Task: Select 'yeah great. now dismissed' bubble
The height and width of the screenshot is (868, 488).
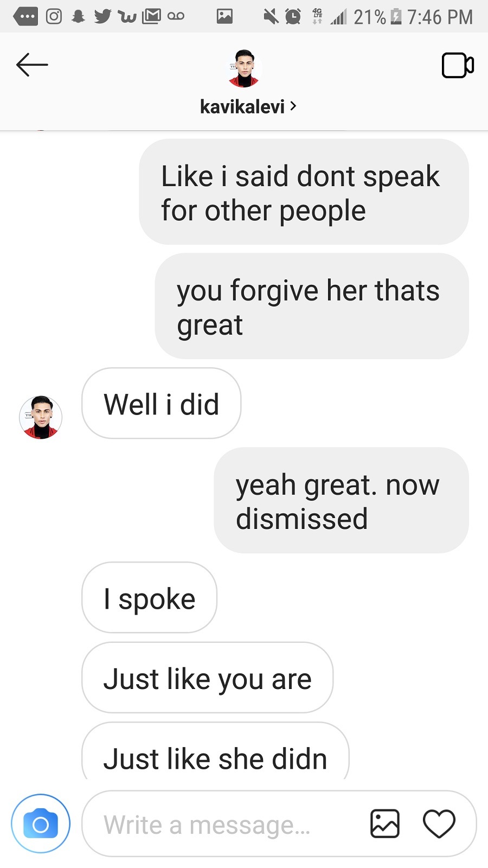Action: (x=341, y=500)
